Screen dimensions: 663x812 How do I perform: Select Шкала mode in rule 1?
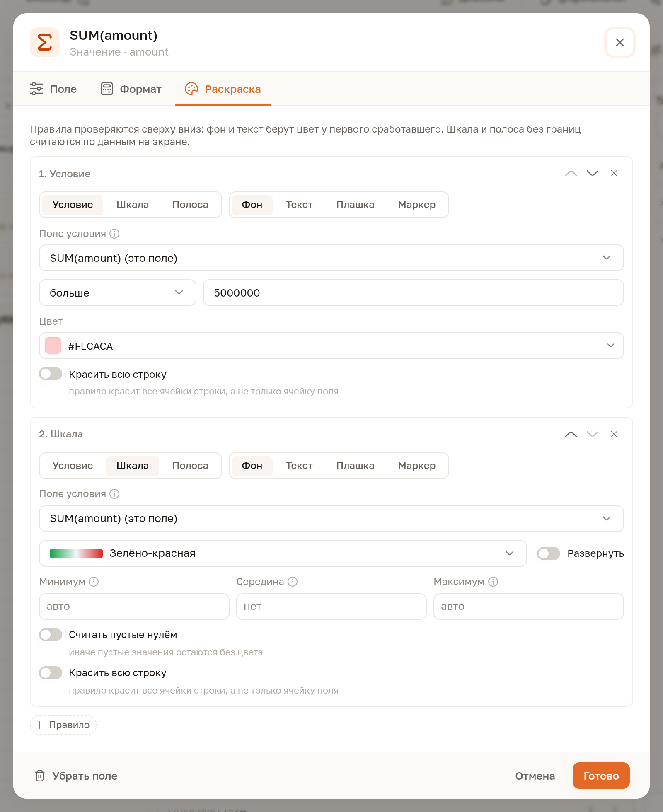(x=133, y=205)
